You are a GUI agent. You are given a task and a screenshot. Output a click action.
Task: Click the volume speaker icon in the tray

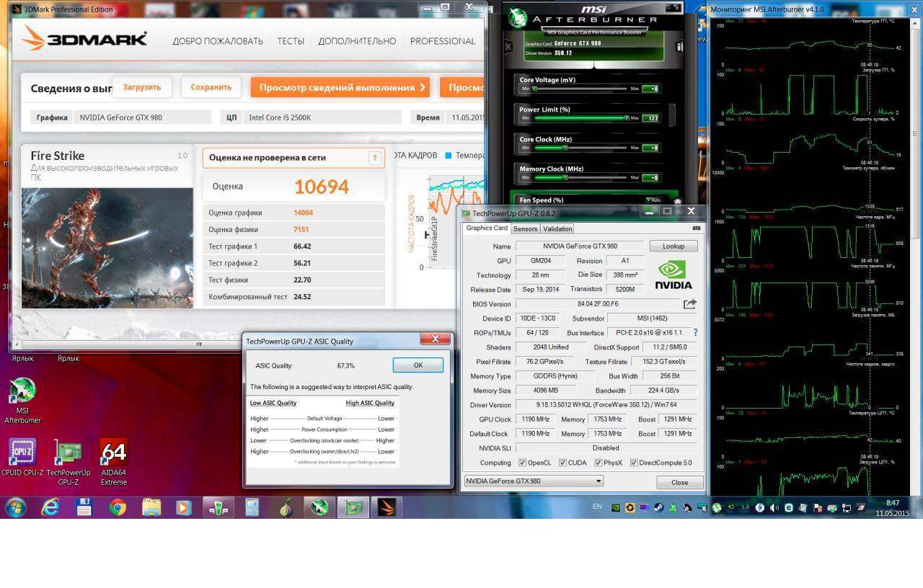(x=774, y=507)
